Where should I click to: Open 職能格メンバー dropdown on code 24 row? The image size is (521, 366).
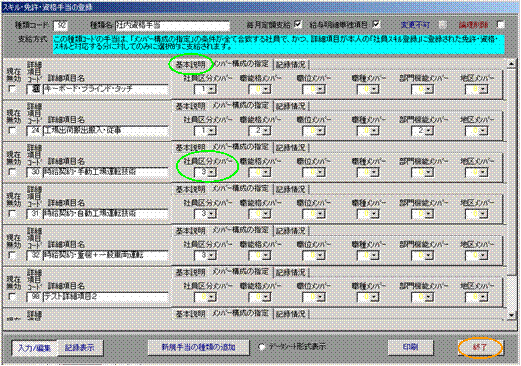[267, 131]
